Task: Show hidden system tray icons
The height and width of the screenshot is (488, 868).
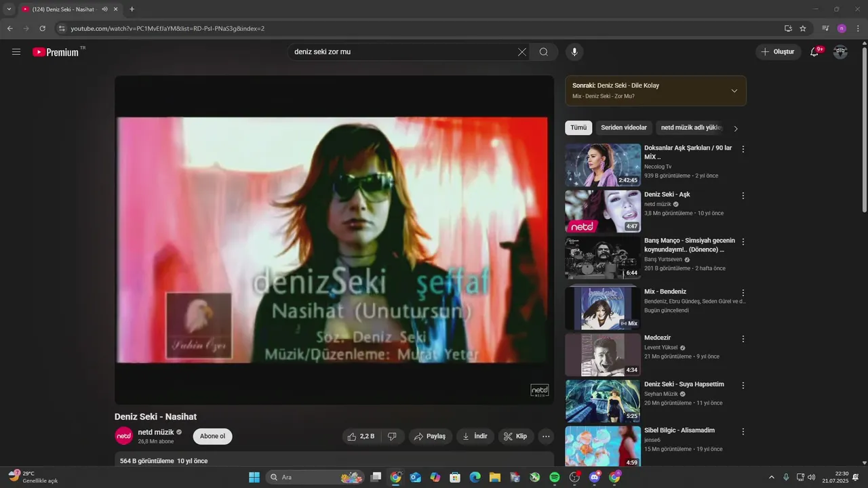Action: pyautogui.click(x=771, y=477)
